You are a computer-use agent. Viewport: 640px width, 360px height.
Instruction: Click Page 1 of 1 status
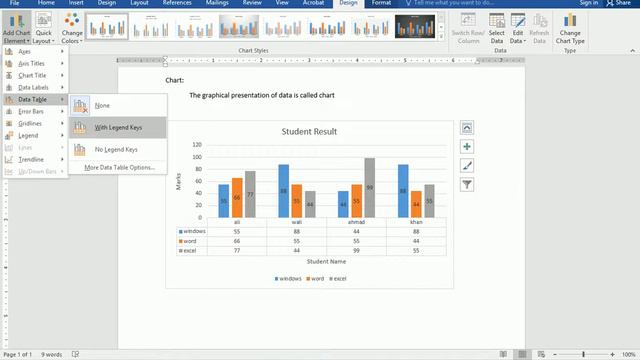pos(18,354)
